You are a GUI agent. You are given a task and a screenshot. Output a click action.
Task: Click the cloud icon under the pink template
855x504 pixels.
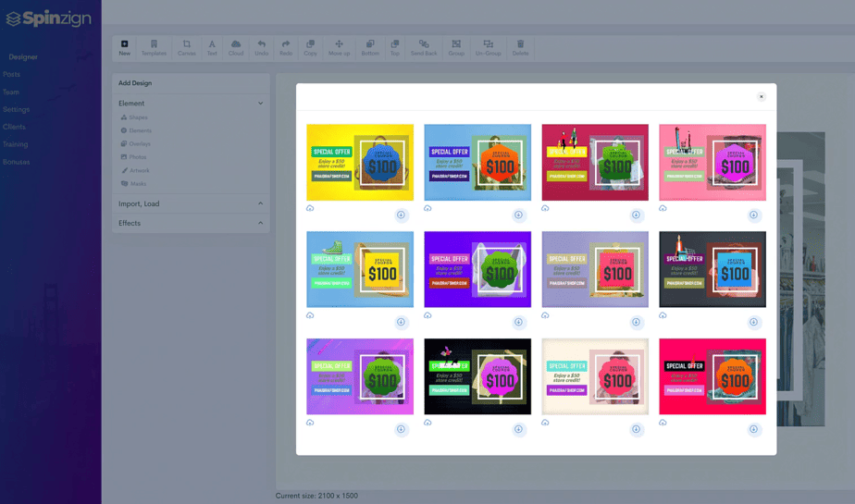(663, 208)
